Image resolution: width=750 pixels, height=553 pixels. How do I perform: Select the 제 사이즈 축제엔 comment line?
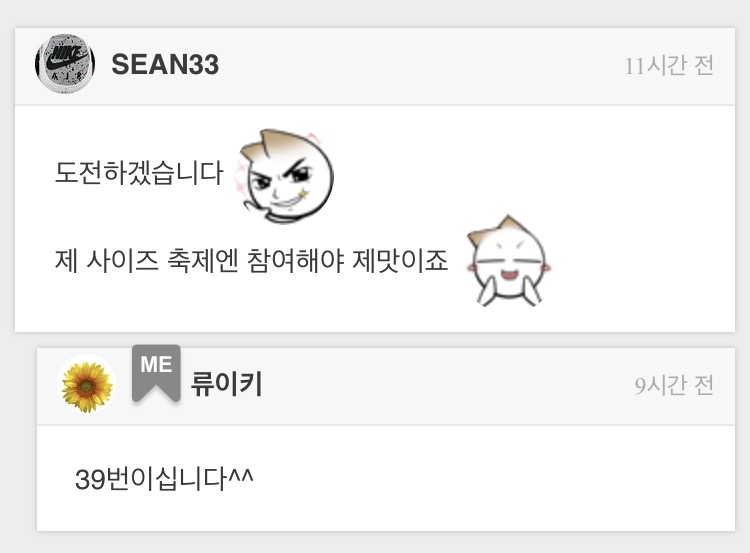252,261
